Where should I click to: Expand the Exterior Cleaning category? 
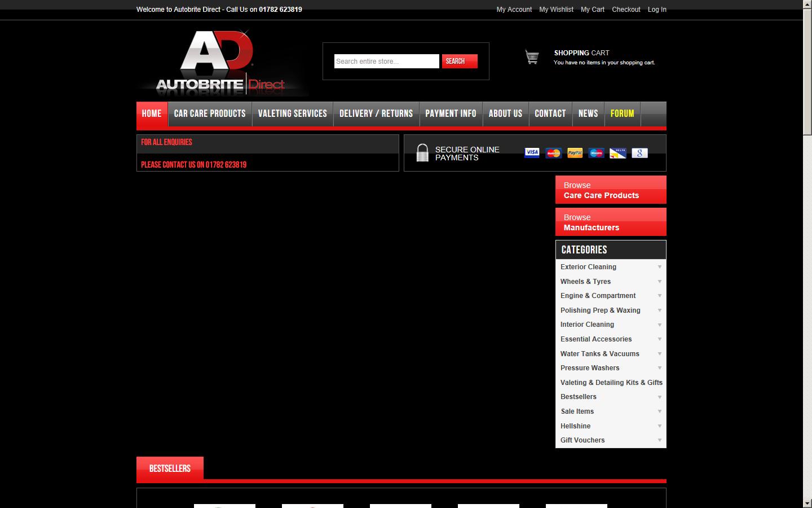659,267
